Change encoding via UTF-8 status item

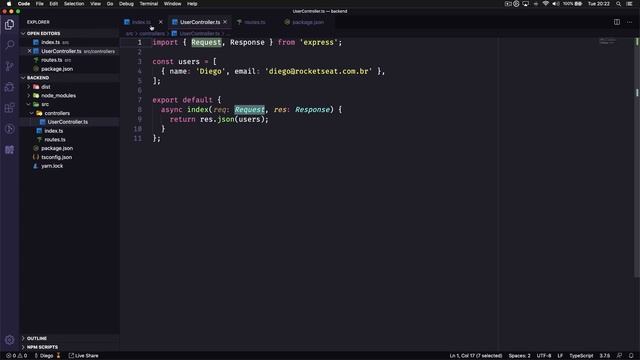coord(544,356)
